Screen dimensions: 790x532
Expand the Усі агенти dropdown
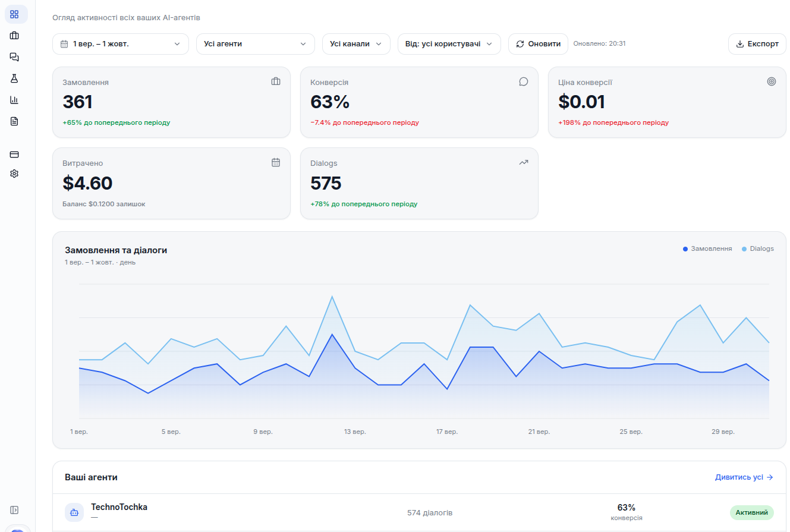[x=256, y=44]
